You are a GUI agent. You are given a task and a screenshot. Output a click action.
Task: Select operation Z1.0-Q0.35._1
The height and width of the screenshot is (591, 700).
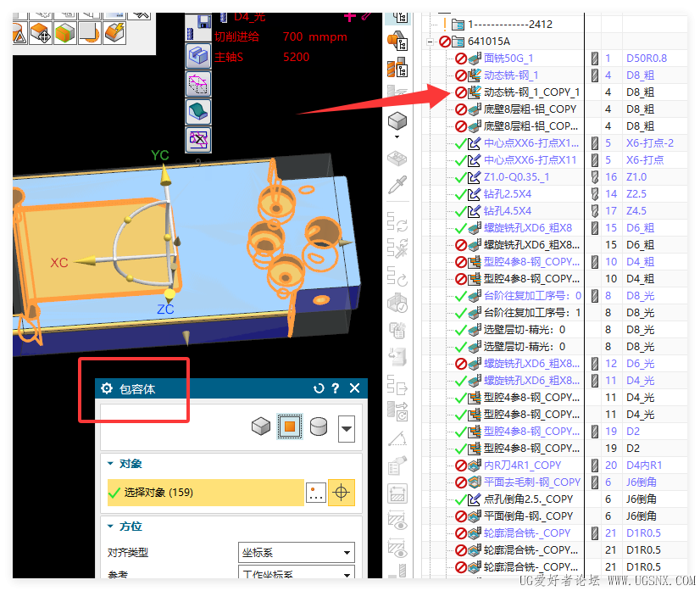(x=516, y=177)
